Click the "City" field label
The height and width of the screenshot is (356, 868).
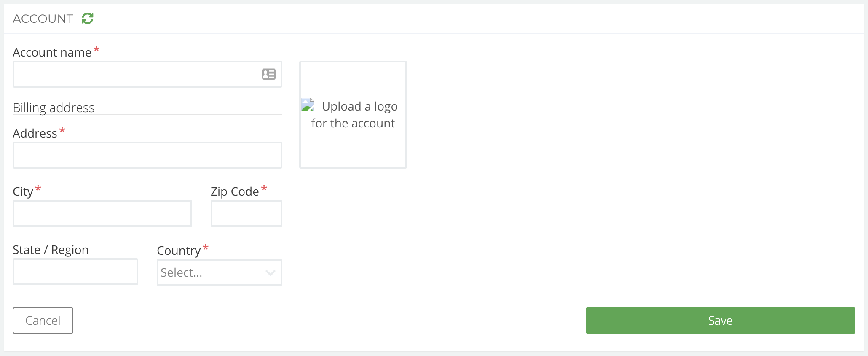pyautogui.click(x=23, y=191)
